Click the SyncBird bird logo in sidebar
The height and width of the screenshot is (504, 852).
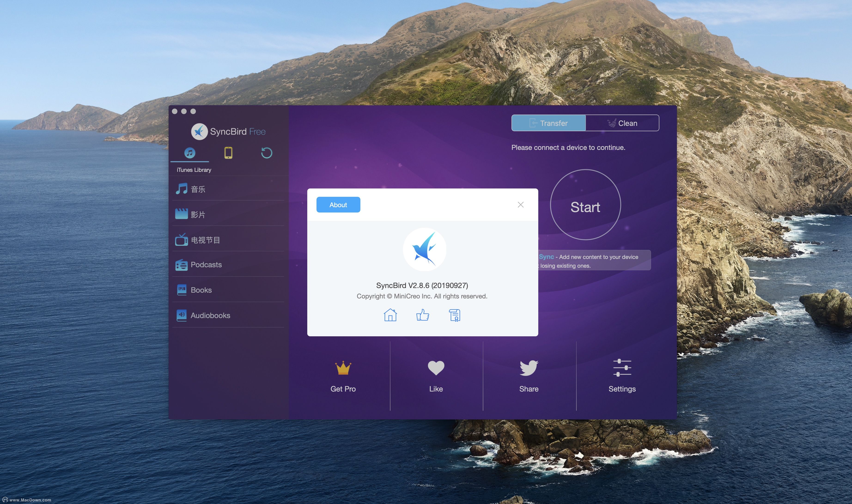tap(199, 131)
